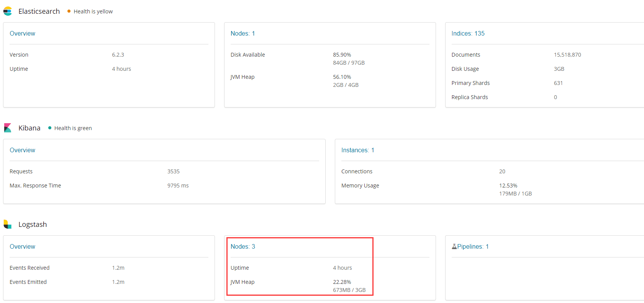Click the 'Health is yellow' status text

pyautogui.click(x=93, y=11)
